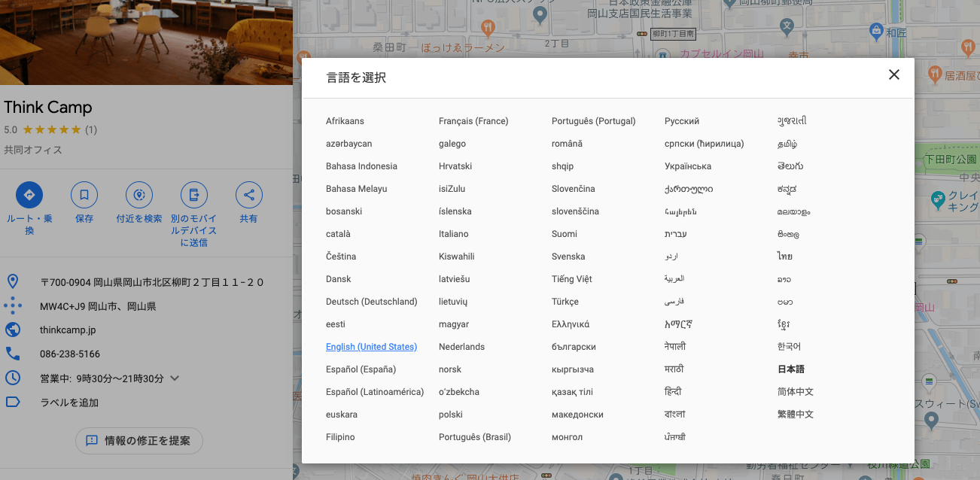Select Afrikaans language
This screenshot has height=480, width=980.
(x=345, y=121)
